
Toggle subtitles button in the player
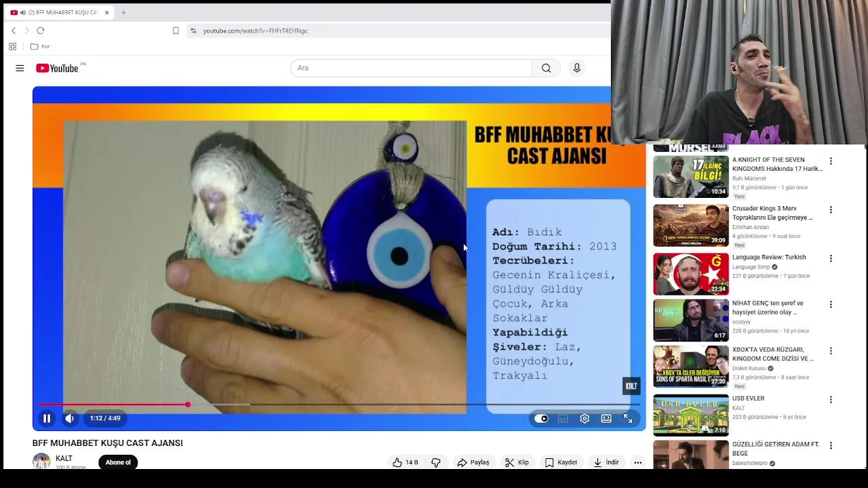click(x=563, y=418)
